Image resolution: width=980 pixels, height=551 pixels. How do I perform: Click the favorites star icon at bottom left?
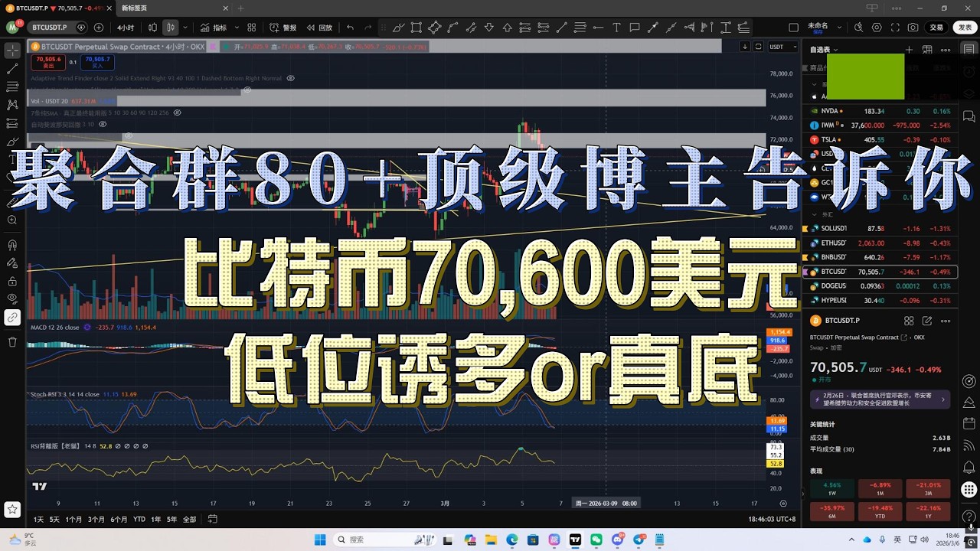pyautogui.click(x=12, y=509)
